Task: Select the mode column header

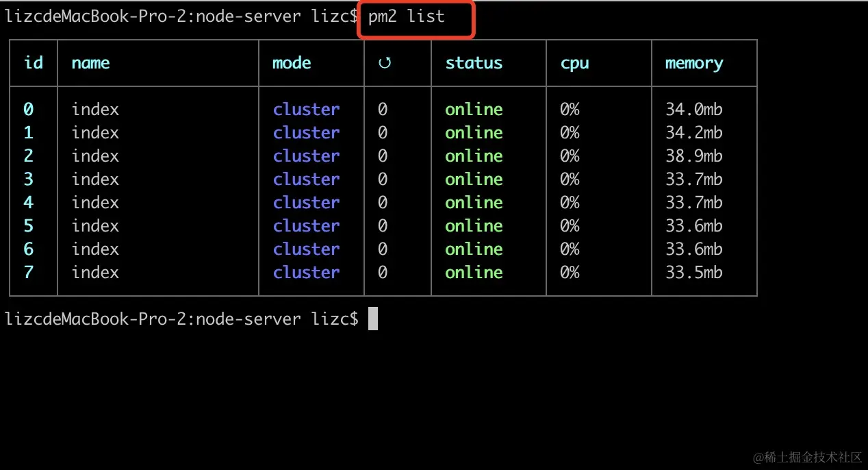Action: [x=291, y=62]
